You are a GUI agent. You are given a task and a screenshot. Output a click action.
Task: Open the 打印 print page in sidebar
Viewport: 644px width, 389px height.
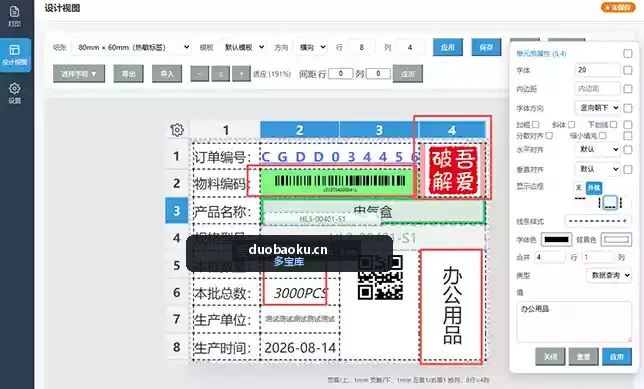(x=14, y=16)
